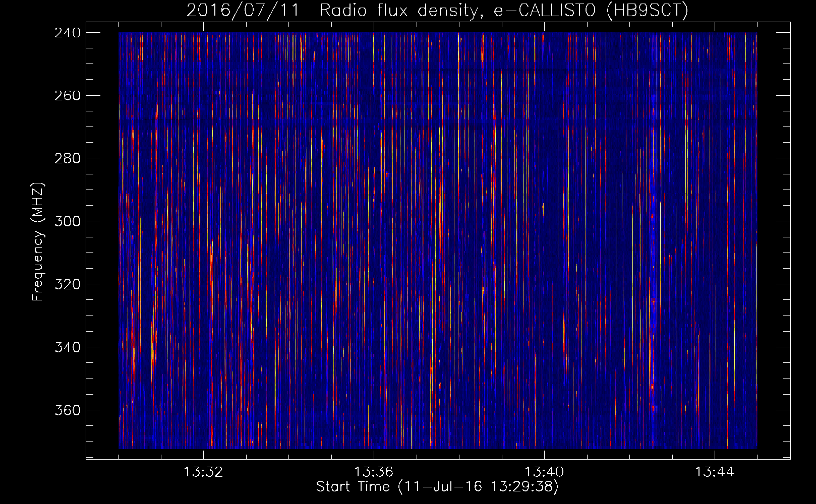Select the 240 frequency tick label

pyautogui.click(x=68, y=33)
